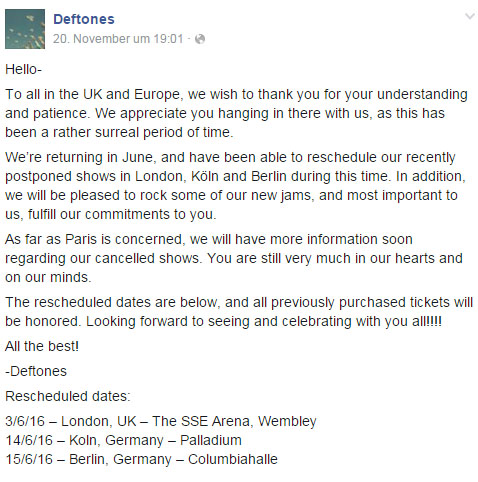Select the 14/6/16 Koln Palladium date
The height and width of the screenshot is (482, 478).
(123, 440)
